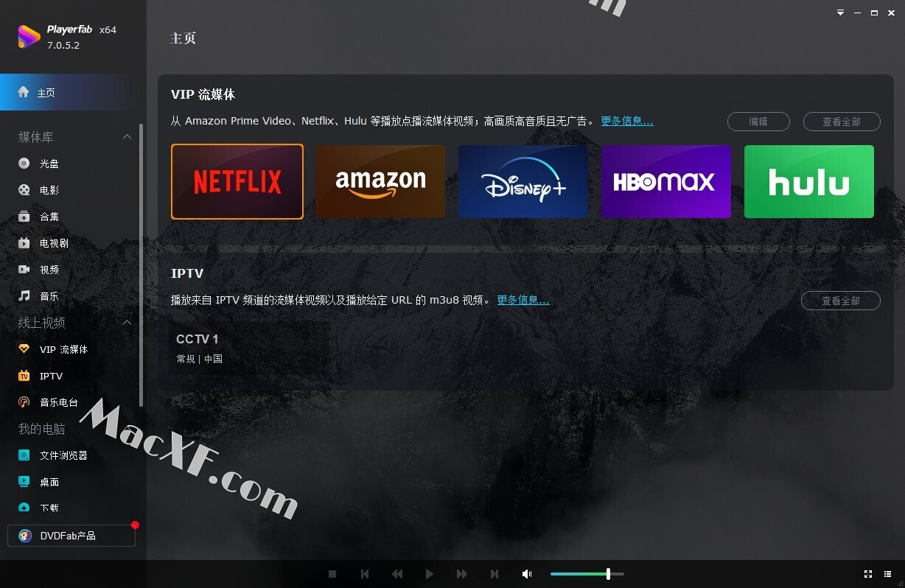
Task: Click the 线上视频 section header
Action: tap(42, 323)
